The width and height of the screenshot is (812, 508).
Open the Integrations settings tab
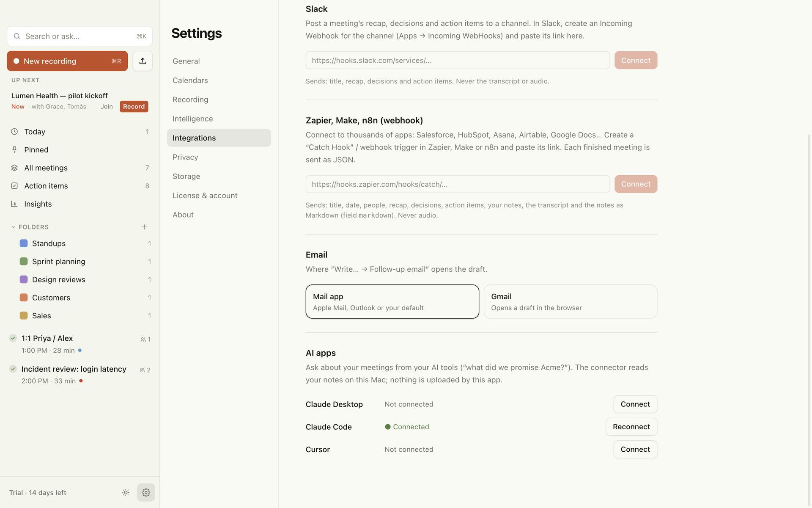219,138
